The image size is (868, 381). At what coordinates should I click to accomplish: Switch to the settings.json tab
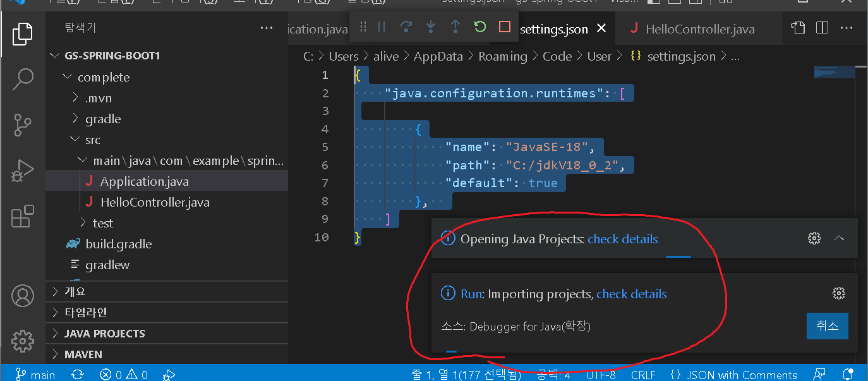[x=554, y=29]
